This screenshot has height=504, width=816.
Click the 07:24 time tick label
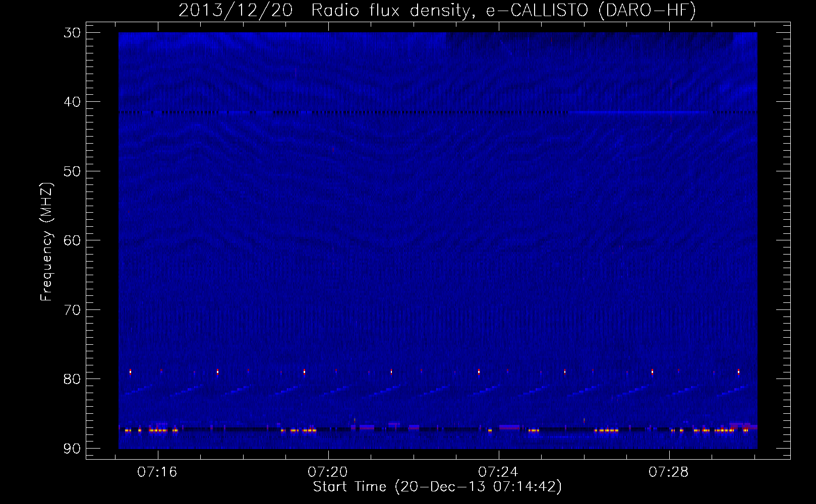coord(499,472)
